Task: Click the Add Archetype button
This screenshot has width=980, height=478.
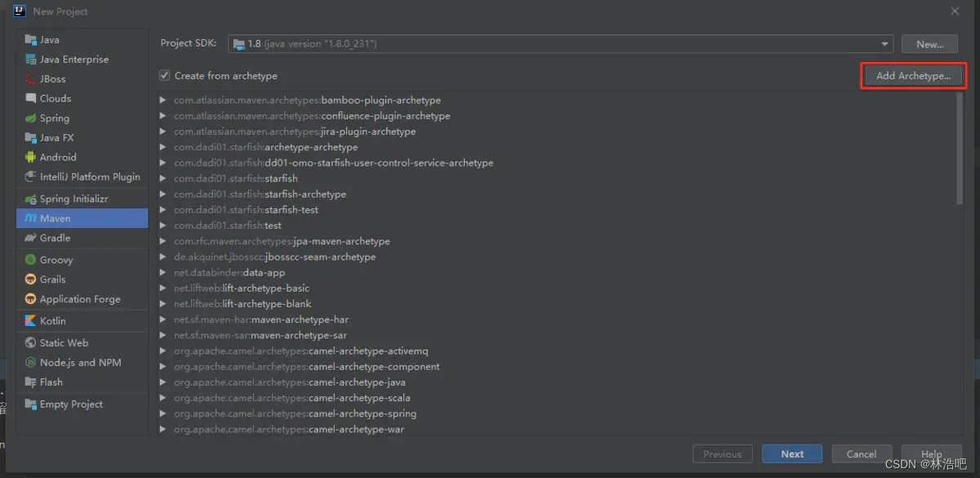Action: point(913,75)
